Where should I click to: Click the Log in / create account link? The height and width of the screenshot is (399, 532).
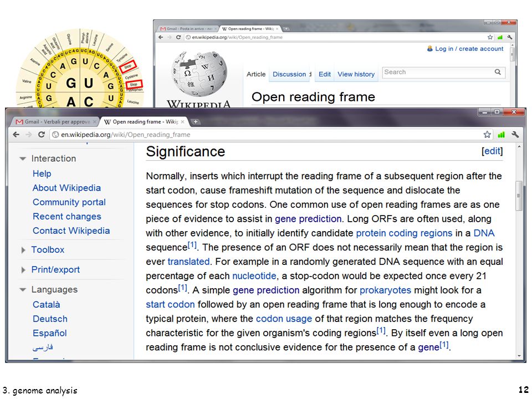click(x=469, y=49)
